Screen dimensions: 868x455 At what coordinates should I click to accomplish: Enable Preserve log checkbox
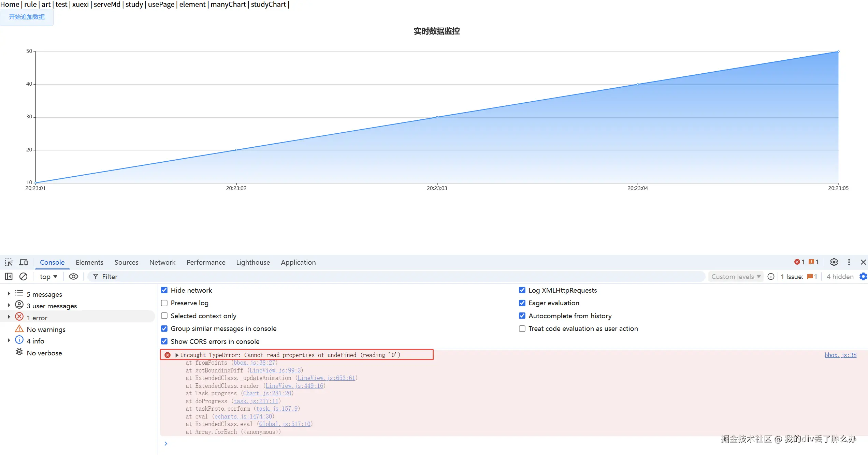pos(164,303)
